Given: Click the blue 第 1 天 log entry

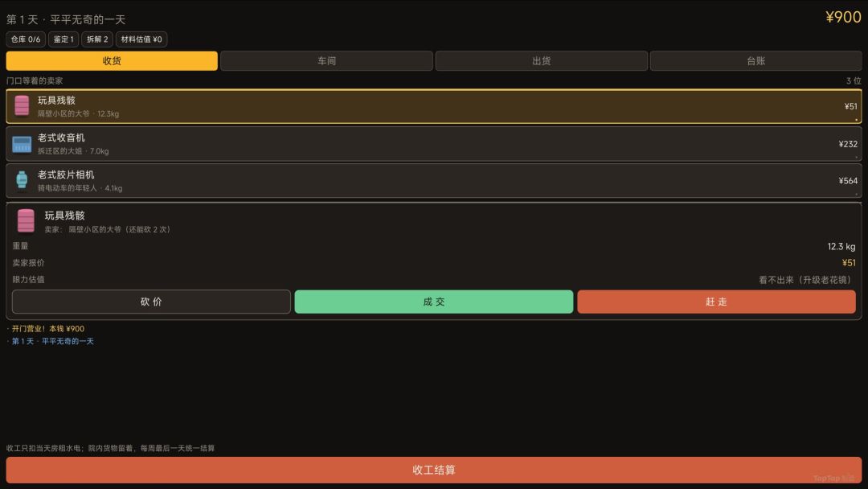Looking at the screenshot, I should tap(52, 341).
